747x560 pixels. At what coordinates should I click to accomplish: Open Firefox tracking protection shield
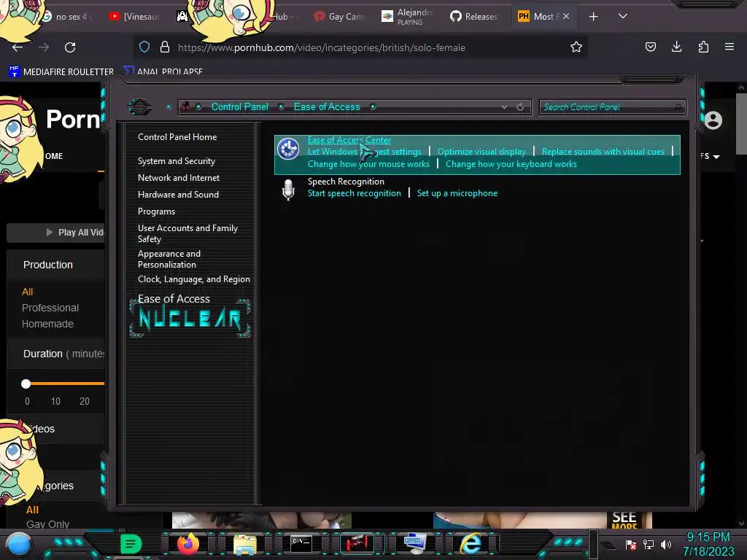(x=144, y=47)
